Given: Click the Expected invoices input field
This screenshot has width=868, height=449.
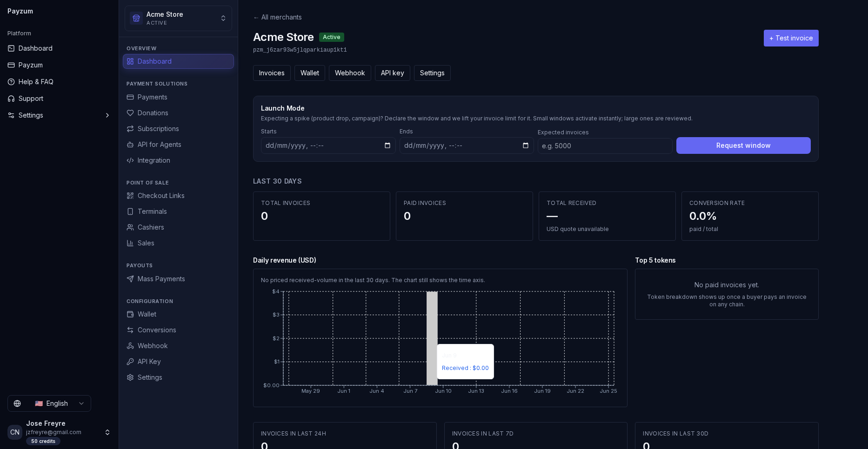Looking at the screenshot, I should click(x=605, y=146).
